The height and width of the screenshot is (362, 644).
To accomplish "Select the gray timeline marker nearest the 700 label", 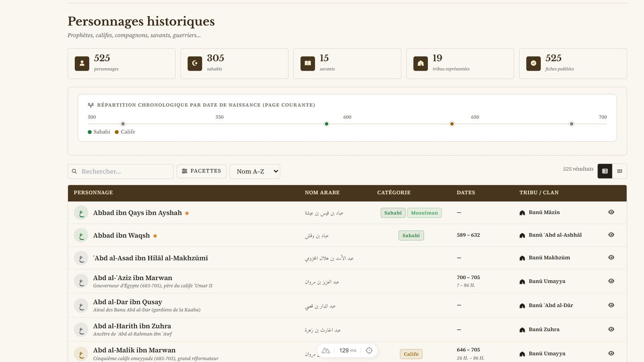I will 572,124.
